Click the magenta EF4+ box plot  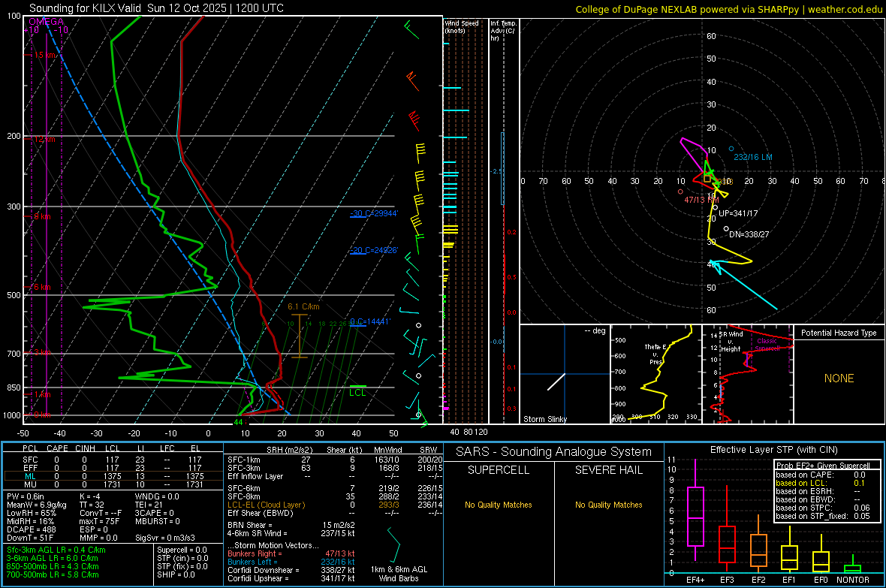click(695, 510)
